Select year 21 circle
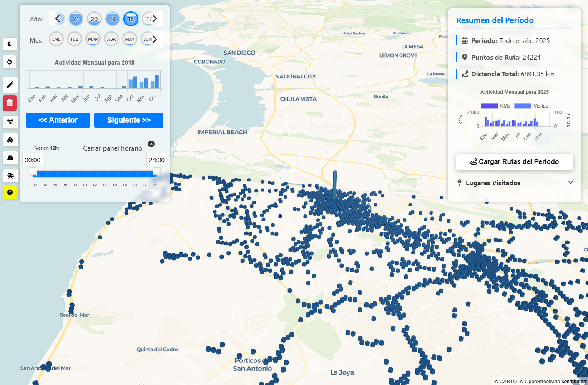This screenshot has width=588, height=385. click(76, 19)
